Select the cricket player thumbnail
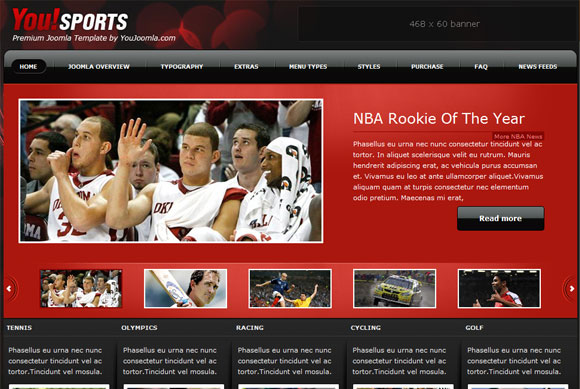The width and height of the screenshot is (580, 389). (185, 288)
